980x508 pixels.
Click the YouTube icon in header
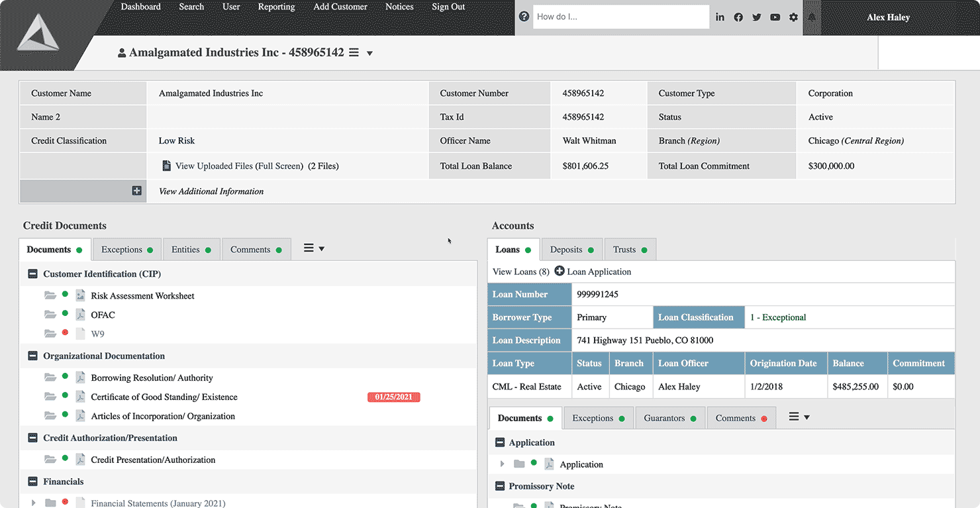tap(775, 17)
